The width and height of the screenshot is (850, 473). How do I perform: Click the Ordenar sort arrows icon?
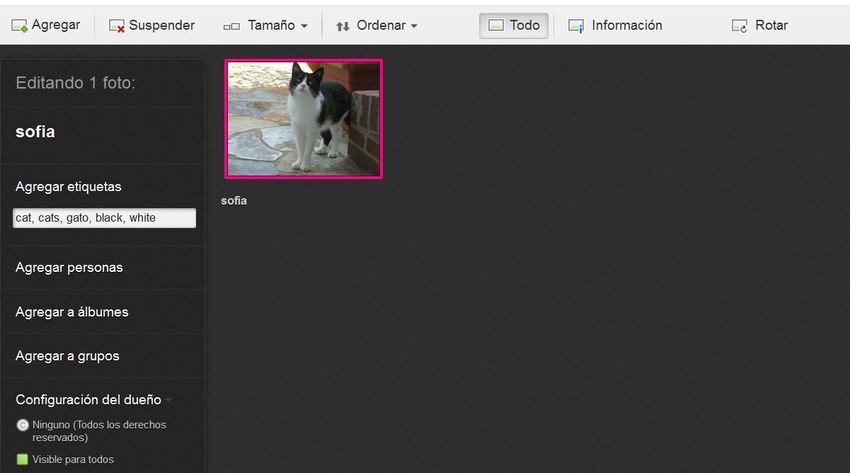(343, 26)
